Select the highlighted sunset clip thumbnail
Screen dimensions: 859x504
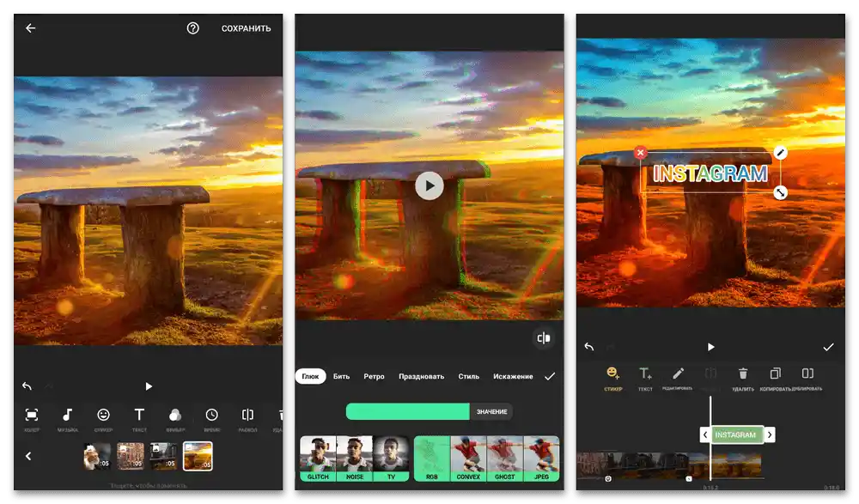198,456
